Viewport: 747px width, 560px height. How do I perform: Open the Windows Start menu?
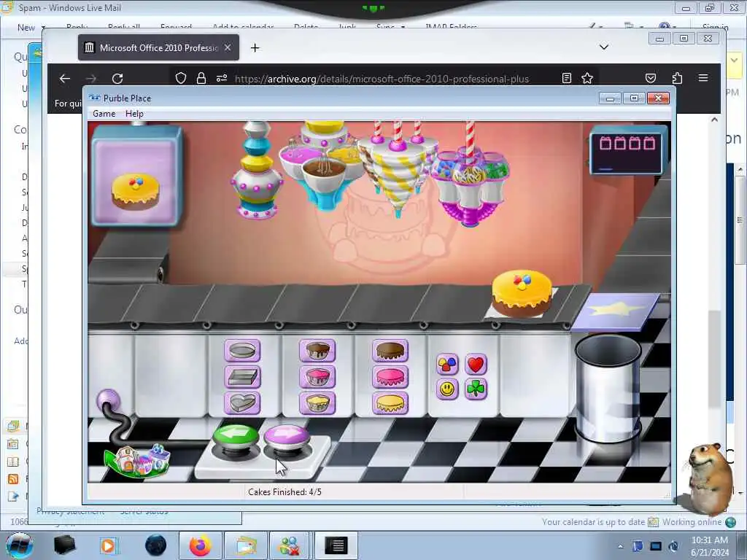19,545
